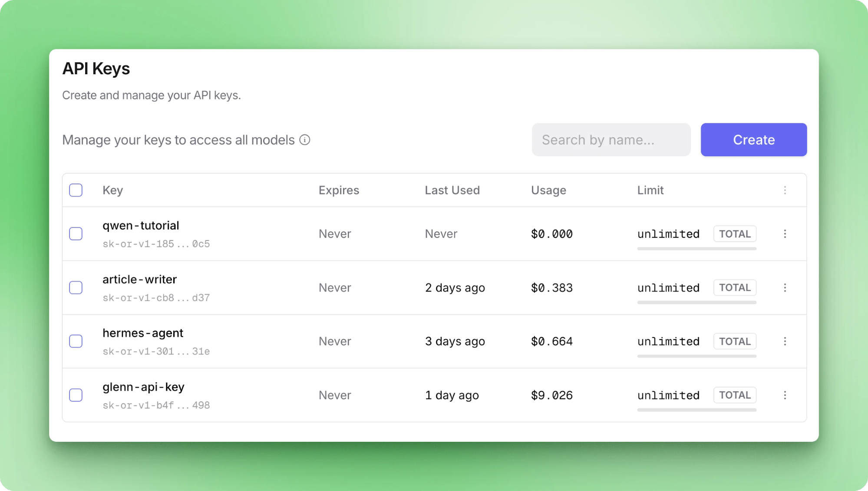Image resolution: width=868 pixels, height=491 pixels.
Task: Click the key string 'sk-or-v1-b4f...498'
Action: 156,405
